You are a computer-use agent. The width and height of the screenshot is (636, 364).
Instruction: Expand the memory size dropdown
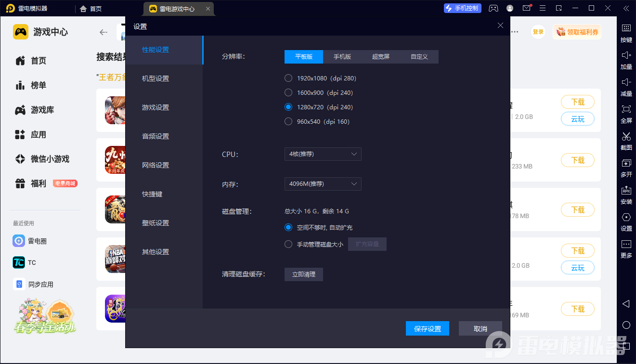click(x=323, y=184)
